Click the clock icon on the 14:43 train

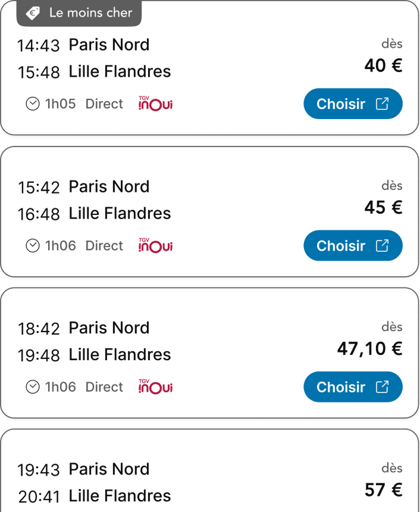(33, 104)
